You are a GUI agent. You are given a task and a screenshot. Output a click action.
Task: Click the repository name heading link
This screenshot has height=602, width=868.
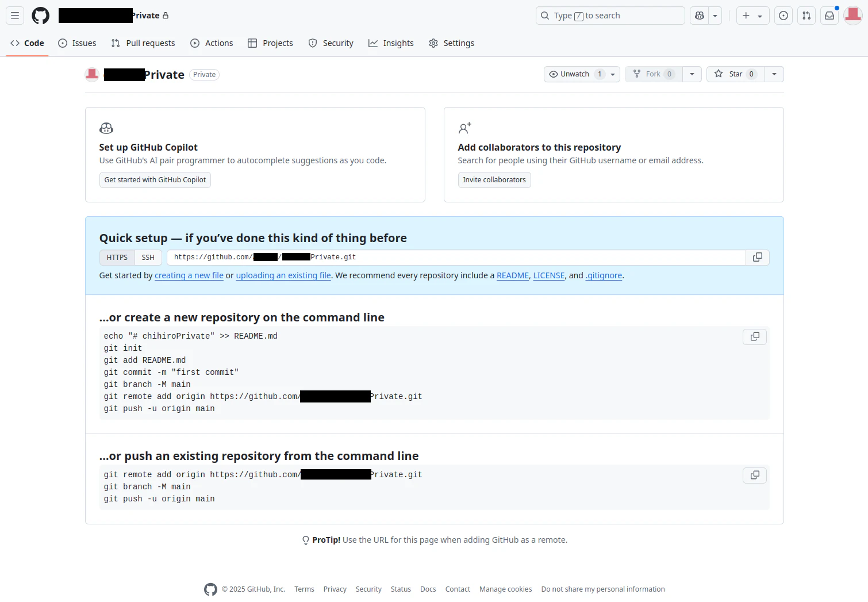(x=144, y=75)
